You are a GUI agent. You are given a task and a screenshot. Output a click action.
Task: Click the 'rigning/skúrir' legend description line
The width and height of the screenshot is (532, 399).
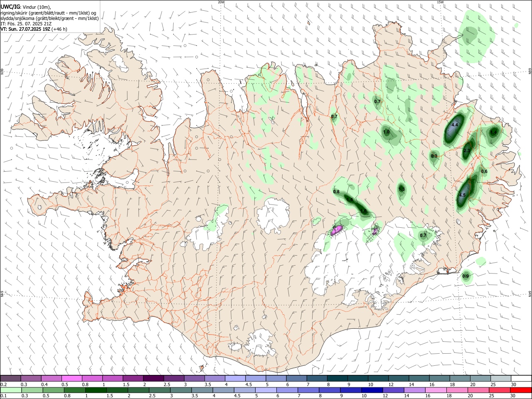pyautogui.click(x=48, y=13)
